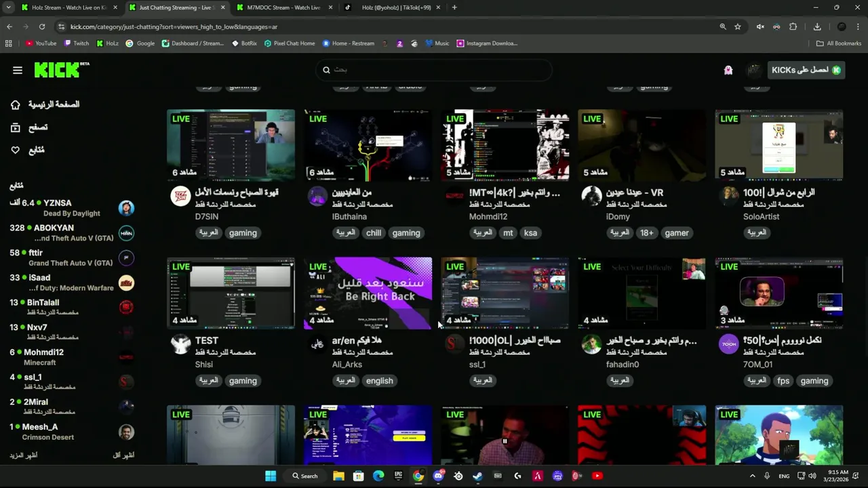This screenshot has height=488, width=868.
Task: Open All Bookmarks folder
Action: pos(839,43)
